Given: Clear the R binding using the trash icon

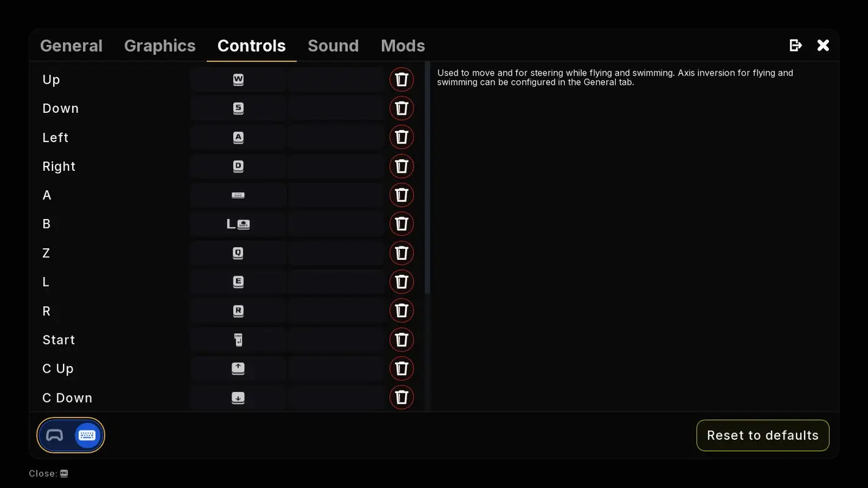Looking at the screenshot, I should click(x=402, y=310).
